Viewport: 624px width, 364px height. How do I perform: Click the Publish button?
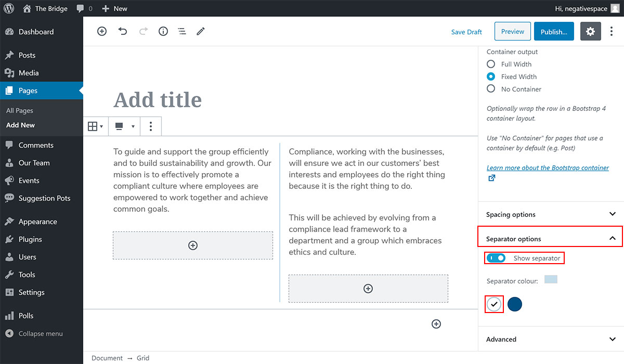(554, 32)
